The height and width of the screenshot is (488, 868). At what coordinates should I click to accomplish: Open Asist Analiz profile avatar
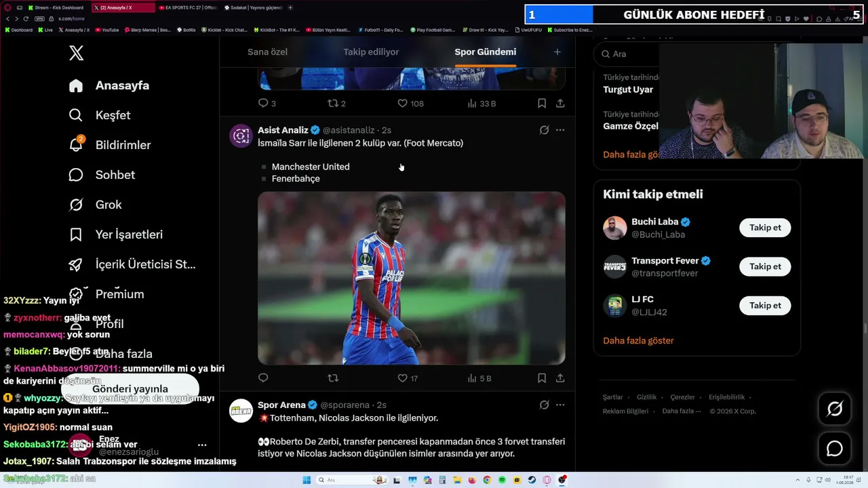coord(241,136)
